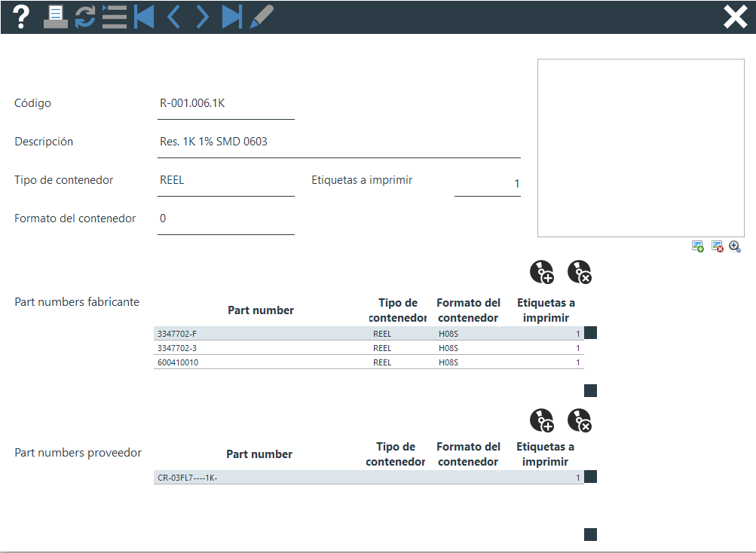This screenshot has width=756, height=553.
Task: Add a manufacturer part number reel
Action: [542, 272]
